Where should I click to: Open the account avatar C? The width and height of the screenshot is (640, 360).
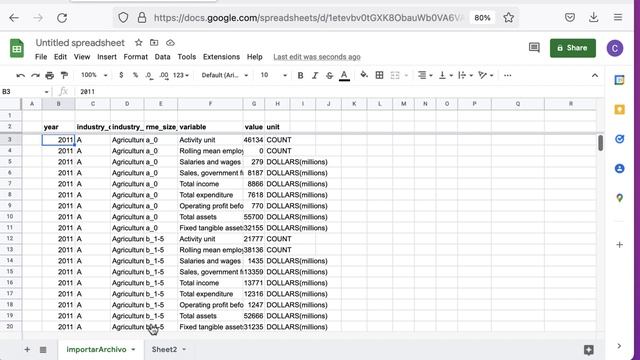(615, 48)
